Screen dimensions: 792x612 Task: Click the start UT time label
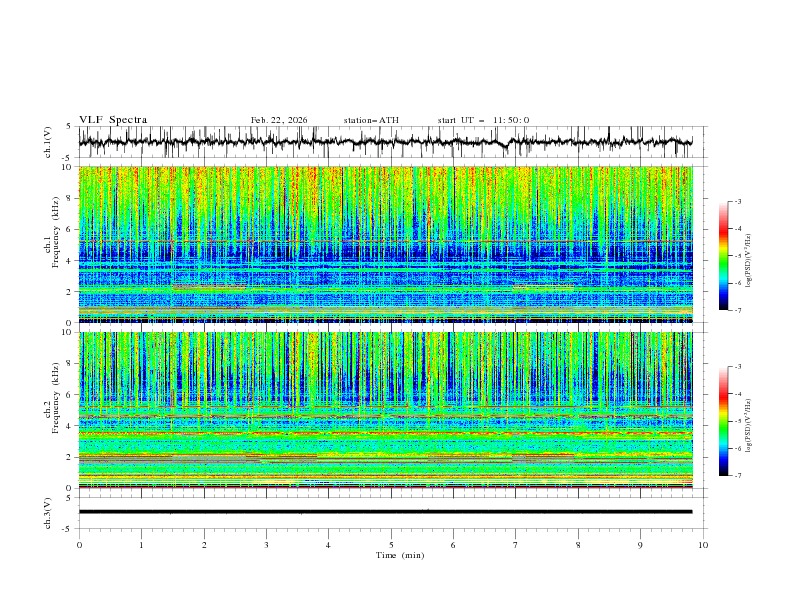(x=484, y=120)
